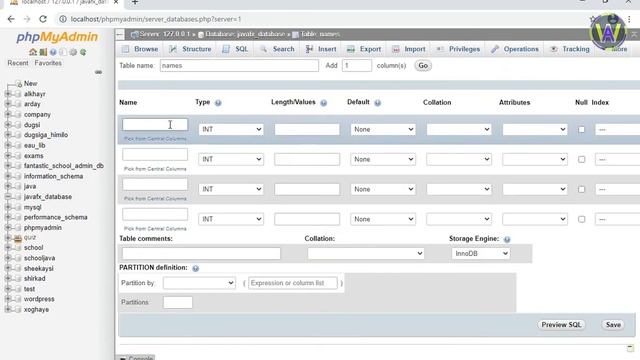Open the MySQL documentation page icon
Image resolution: width=640 pixels, height=360 pixels.
(x=63, y=52)
